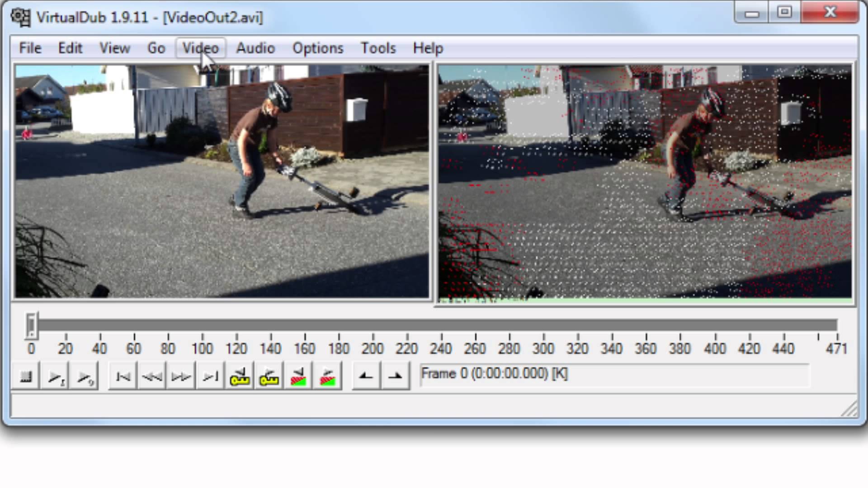
Task: Scan backward for previous scene change
Action: pos(298,376)
